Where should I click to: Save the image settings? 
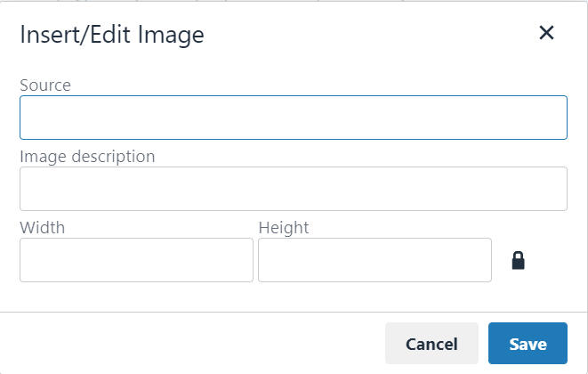click(x=527, y=344)
